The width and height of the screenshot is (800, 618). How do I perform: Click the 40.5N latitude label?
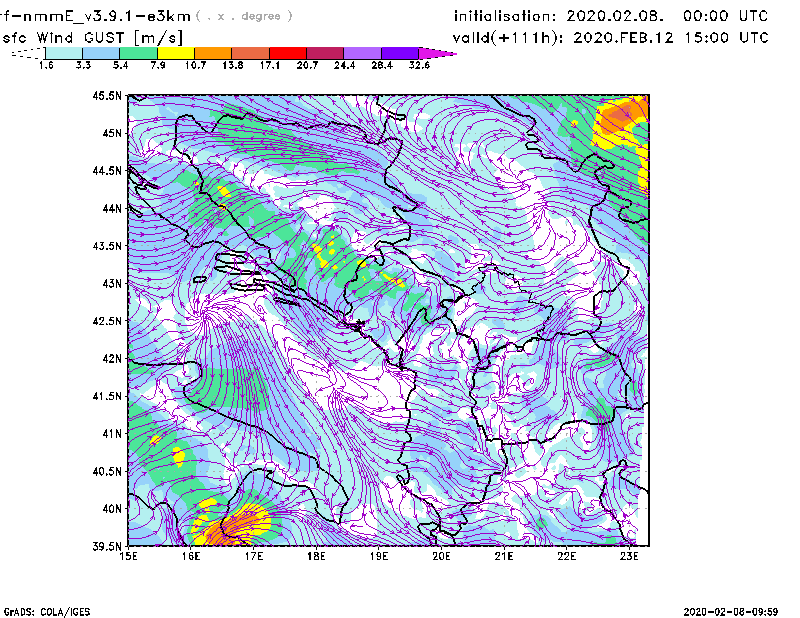[107, 471]
